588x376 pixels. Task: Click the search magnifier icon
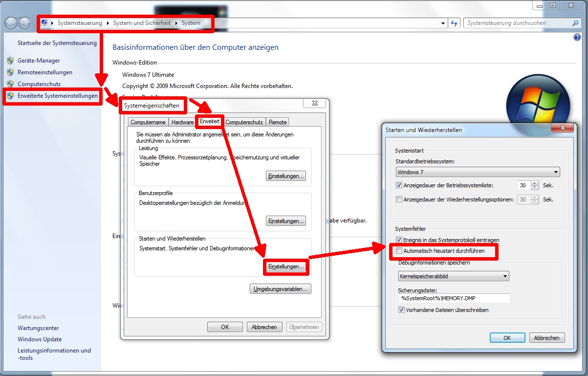pyautogui.click(x=575, y=23)
